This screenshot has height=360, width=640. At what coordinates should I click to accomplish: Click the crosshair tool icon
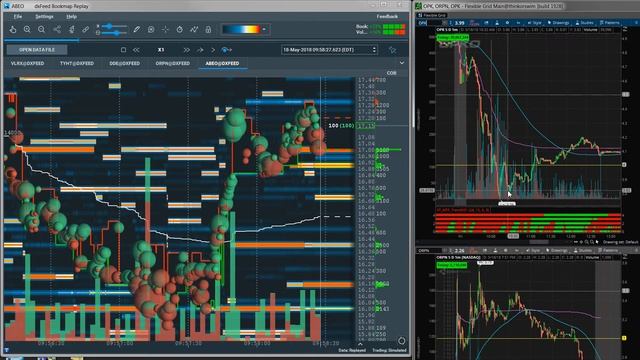coord(165,29)
